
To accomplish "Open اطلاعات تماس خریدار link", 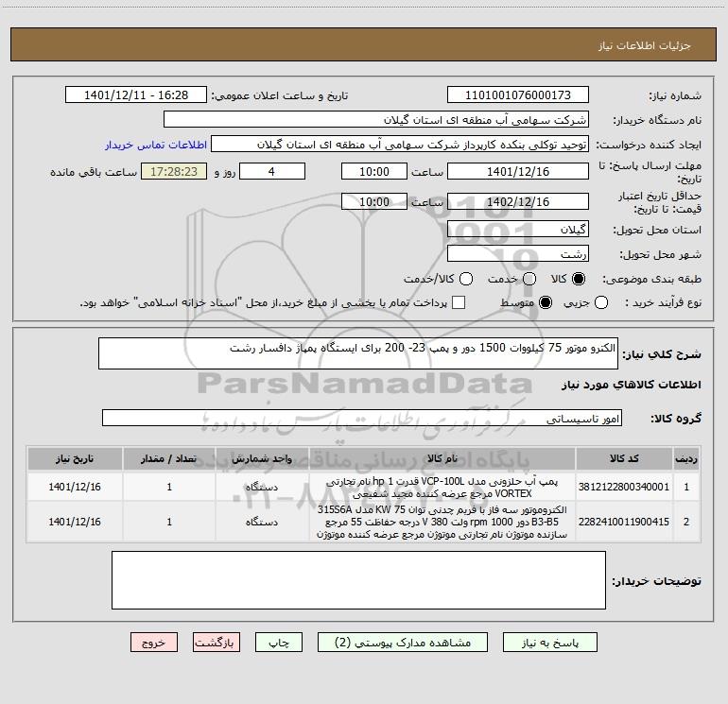I will 156,145.
